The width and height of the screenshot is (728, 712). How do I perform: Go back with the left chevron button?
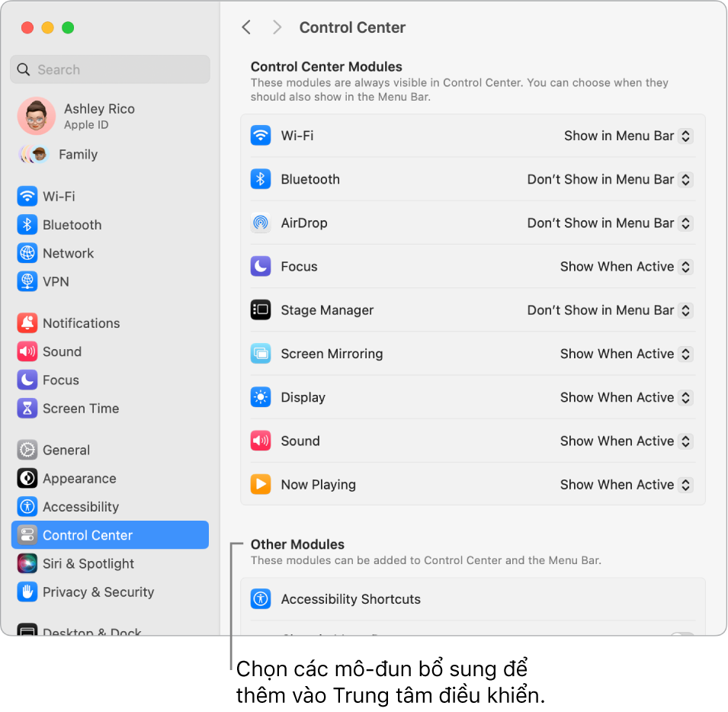(246, 27)
